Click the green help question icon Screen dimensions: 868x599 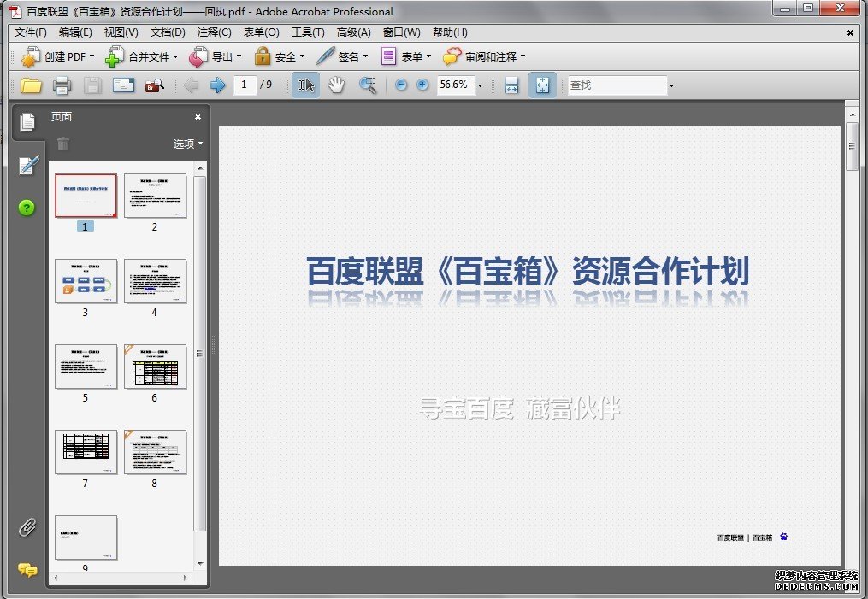coord(27,208)
